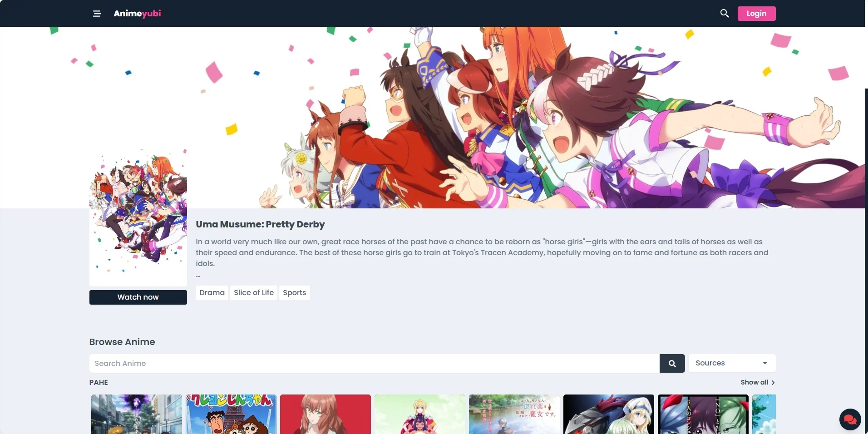Open first PAHE anime thumbnail with city street
Image resolution: width=868 pixels, height=434 pixels.
(x=136, y=414)
